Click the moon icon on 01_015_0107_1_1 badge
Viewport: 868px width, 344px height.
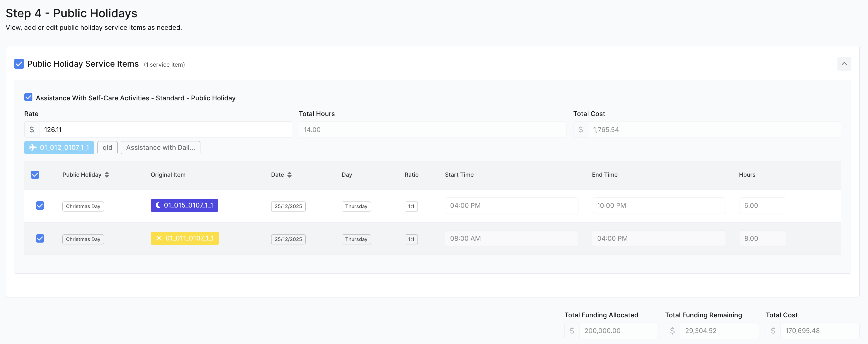(158, 205)
